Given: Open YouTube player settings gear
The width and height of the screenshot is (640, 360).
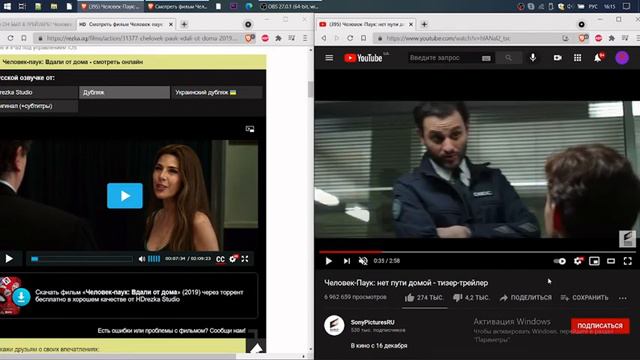Looking at the screenshot, I should 578,261.
